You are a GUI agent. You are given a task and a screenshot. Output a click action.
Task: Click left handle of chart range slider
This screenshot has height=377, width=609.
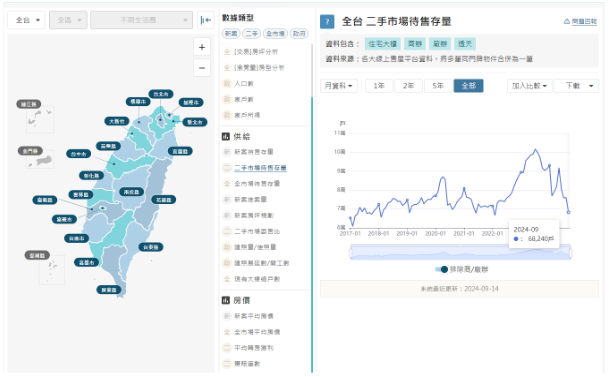click(350, 253)
